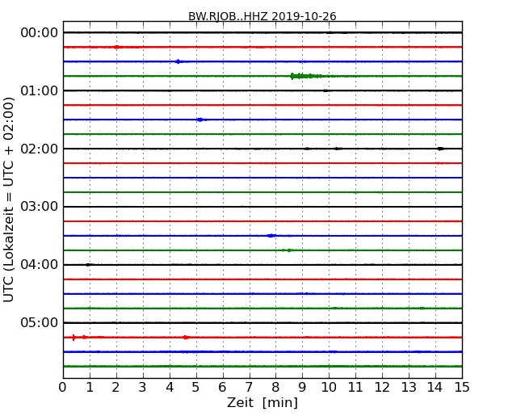This screenshot has height=420, width=525.
Task: Select the 01:00 time label
Action: tap(40, 90)
